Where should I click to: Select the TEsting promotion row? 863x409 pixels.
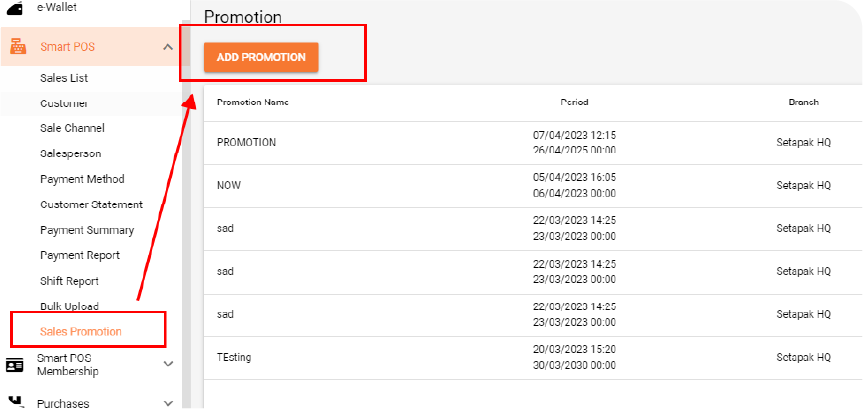[533, 358]
